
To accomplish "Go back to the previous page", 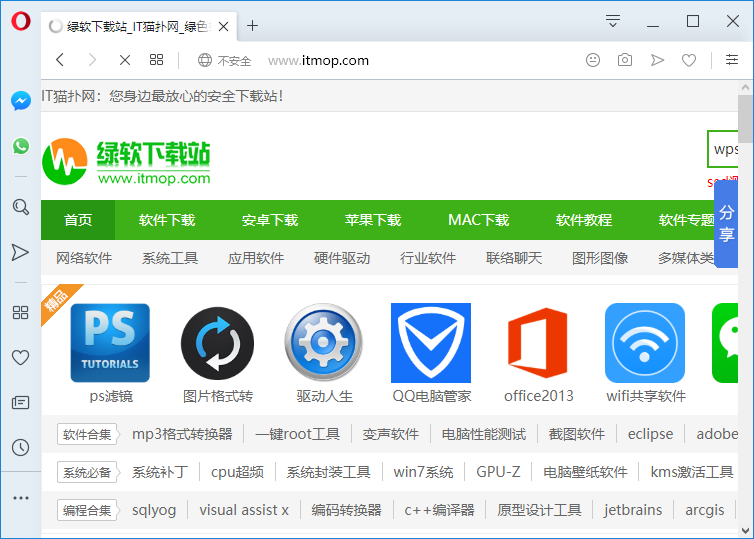I will point(60,60).
